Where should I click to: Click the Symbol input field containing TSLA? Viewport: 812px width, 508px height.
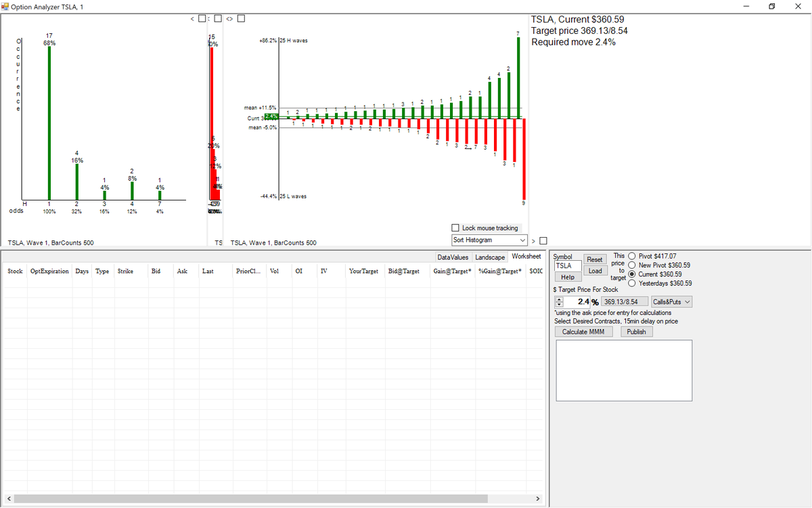pos(568,266)
